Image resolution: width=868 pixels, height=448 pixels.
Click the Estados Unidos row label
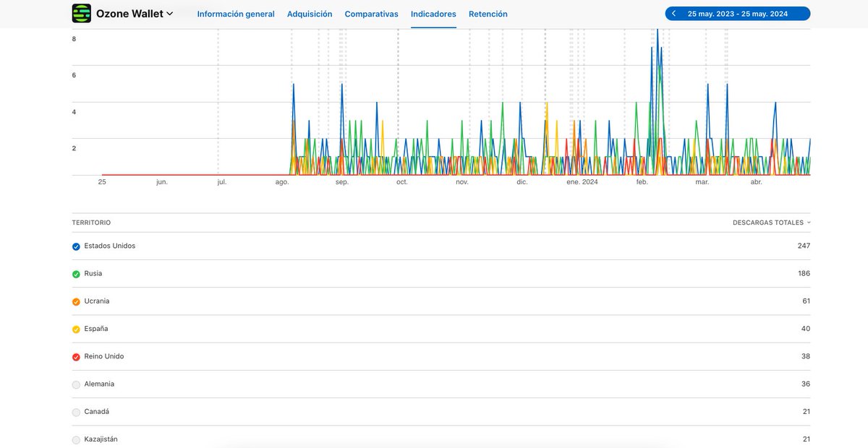(110, 246)
